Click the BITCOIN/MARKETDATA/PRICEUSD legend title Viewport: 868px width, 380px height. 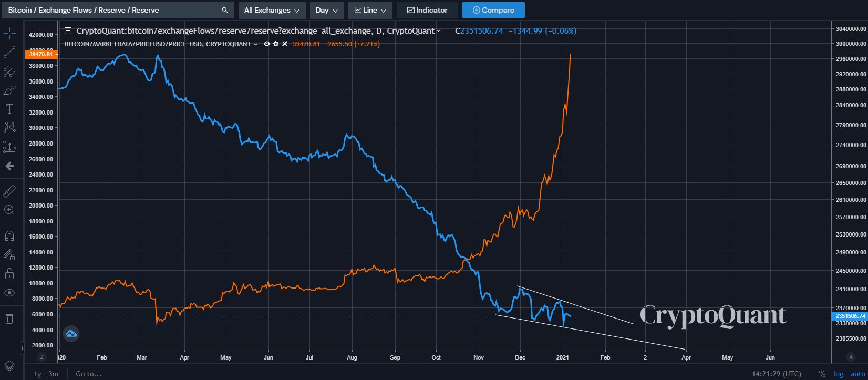tap(158, 44)
